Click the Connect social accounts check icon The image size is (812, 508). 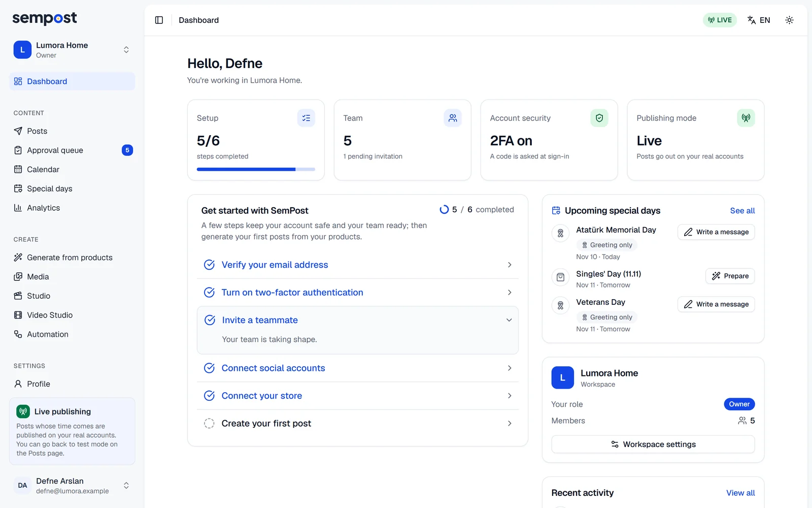(209, 368)
